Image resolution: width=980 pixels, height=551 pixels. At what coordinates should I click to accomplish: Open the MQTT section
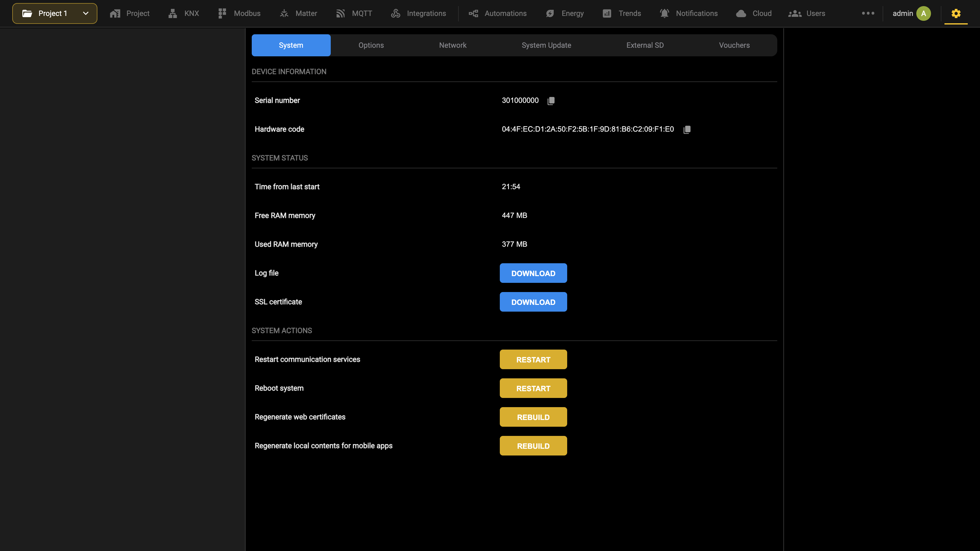click(354, 13)
